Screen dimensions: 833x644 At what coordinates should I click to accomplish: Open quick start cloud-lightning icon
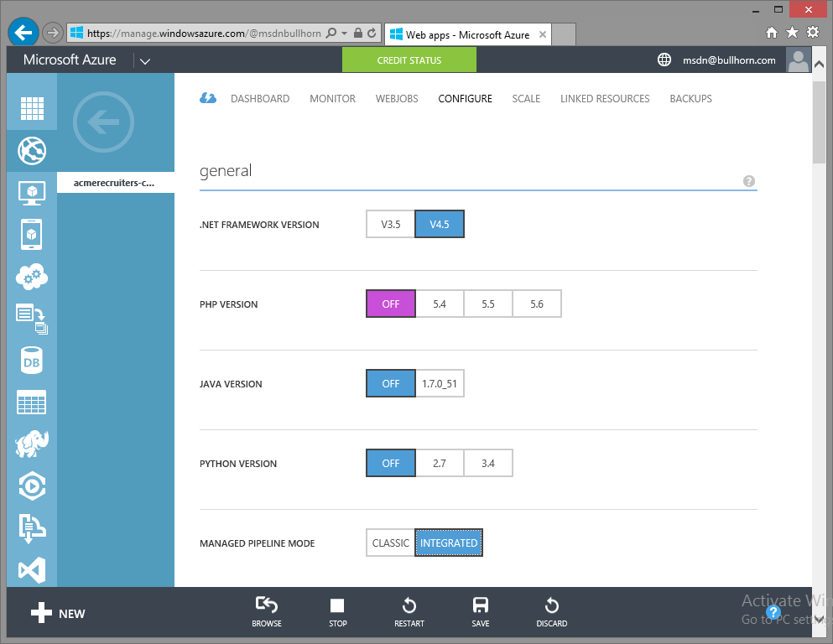coord(208,98)
